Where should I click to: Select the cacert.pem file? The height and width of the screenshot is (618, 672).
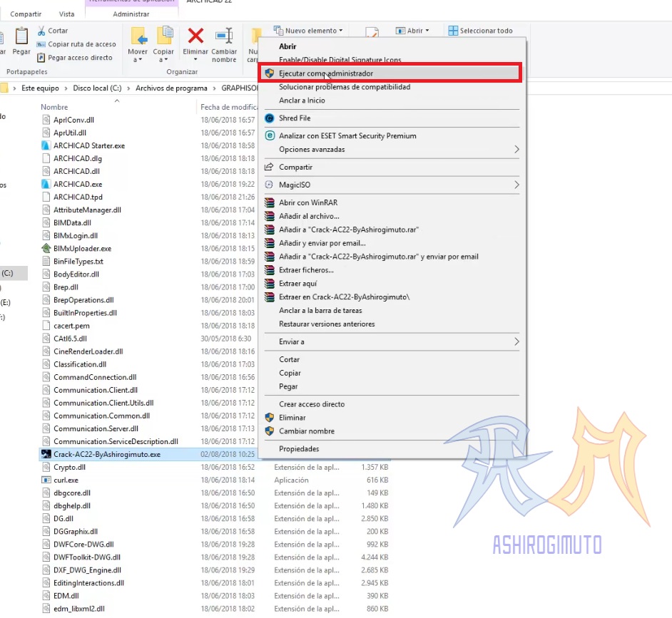tap(71, 326)
